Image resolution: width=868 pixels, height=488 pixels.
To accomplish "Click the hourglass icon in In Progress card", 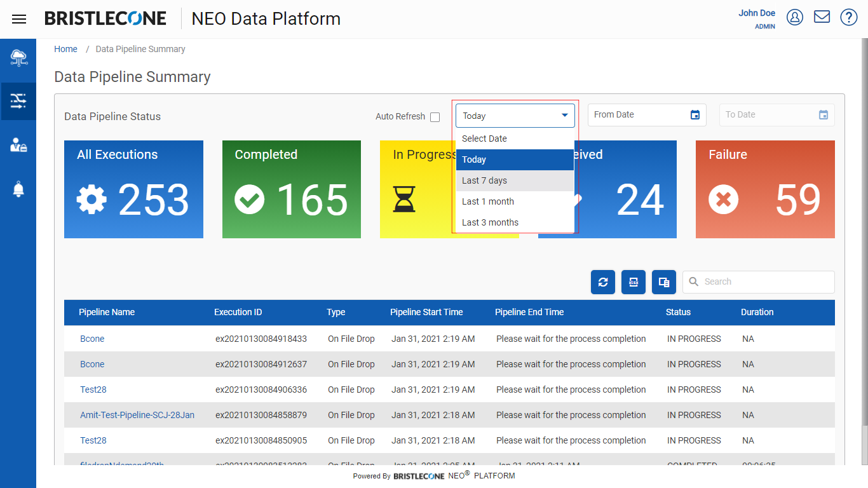I will point(404,200).
